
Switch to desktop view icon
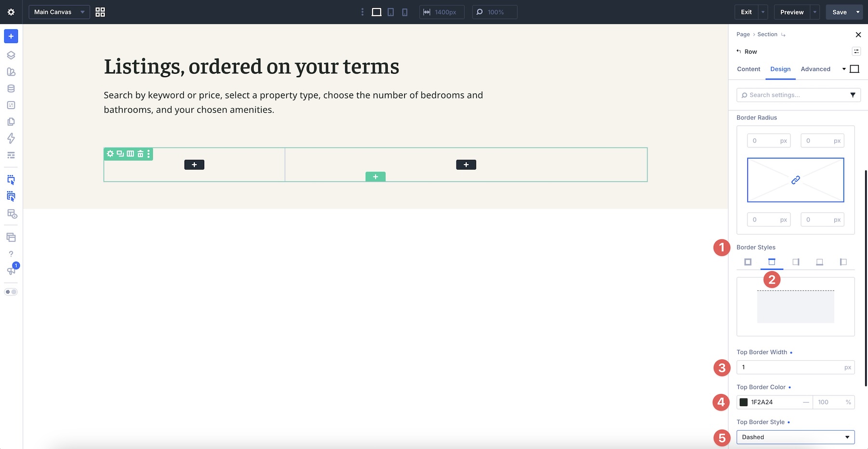pos(377,12)
